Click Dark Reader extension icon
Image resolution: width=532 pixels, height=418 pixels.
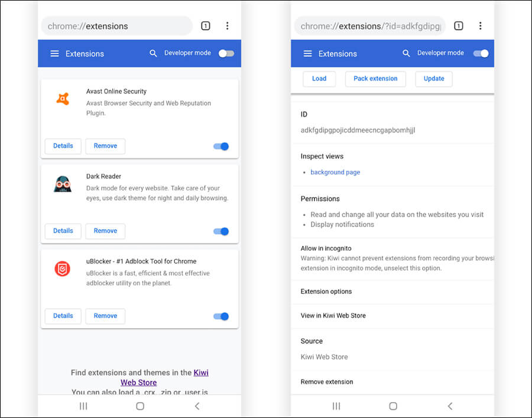(x=63, y=184)
